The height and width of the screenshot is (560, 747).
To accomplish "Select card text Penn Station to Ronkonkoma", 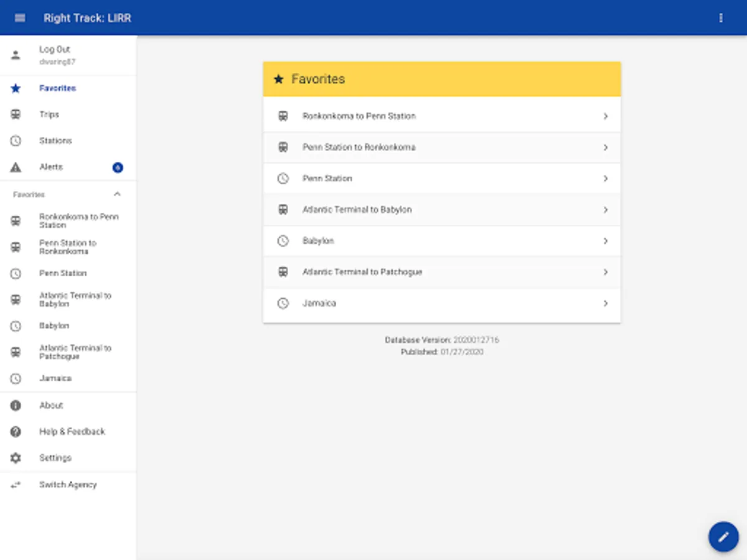I will point(359,147).
